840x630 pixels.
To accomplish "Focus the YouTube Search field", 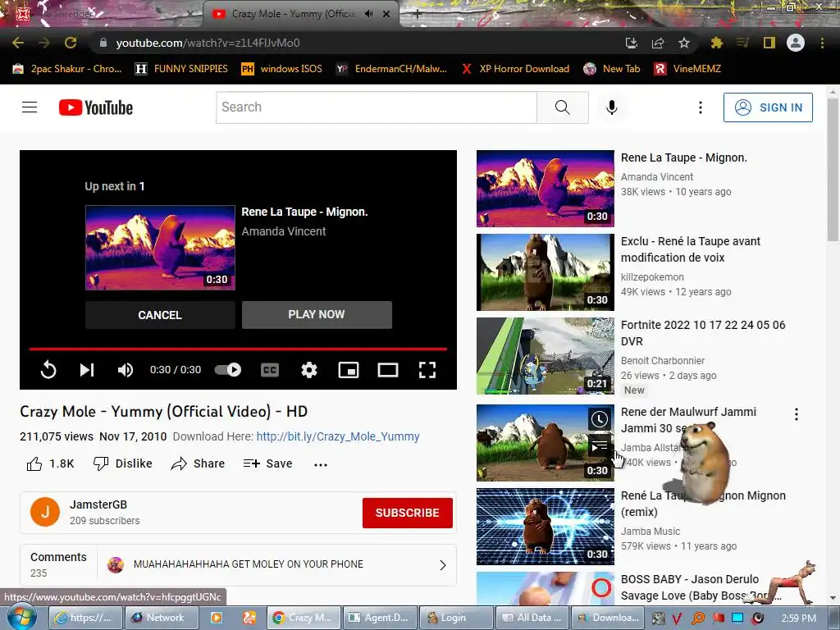I will (376, 107).
